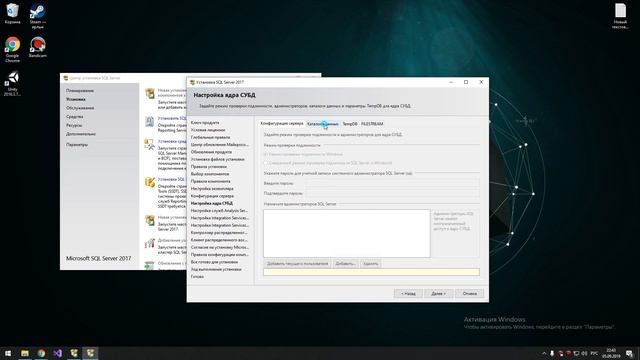Click the Выбор компонентов step
Viewport: 640px width, 360px height.
click(210, 174)
